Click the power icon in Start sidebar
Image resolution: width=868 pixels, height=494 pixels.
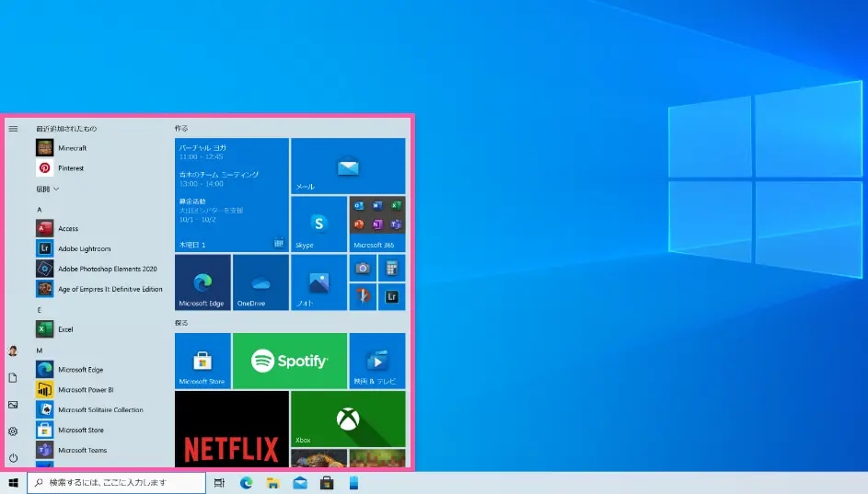(x=13, y=457)
